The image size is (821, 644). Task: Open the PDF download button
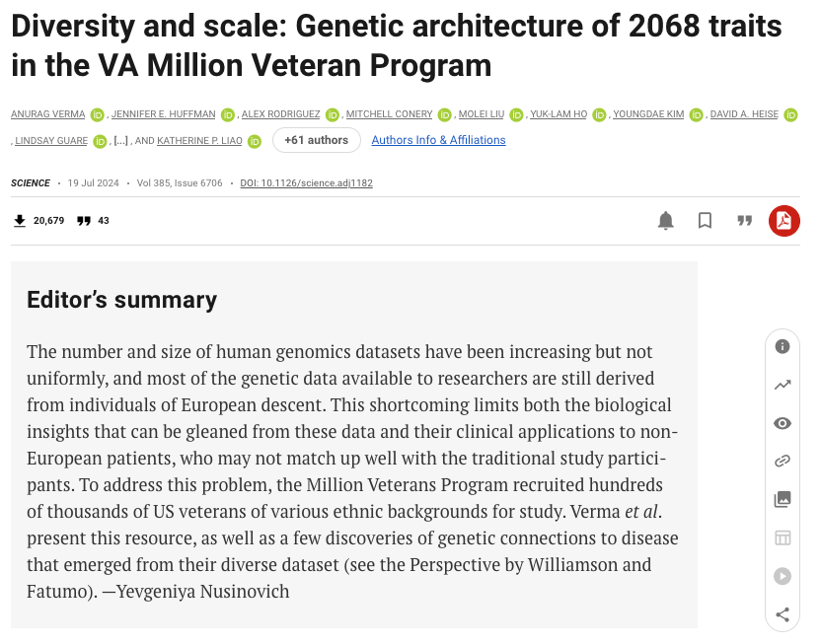tap(784, 221)
